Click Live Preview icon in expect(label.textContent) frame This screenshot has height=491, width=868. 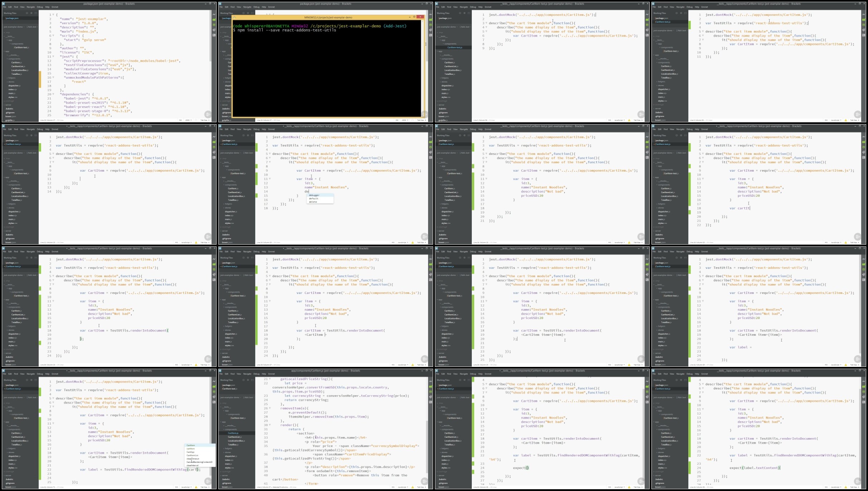(864, 382)
